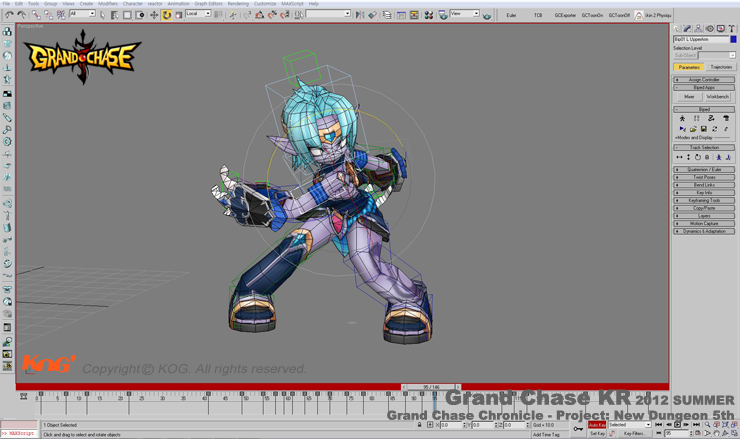Switch to the Trajectories tab

click(721, 67)
